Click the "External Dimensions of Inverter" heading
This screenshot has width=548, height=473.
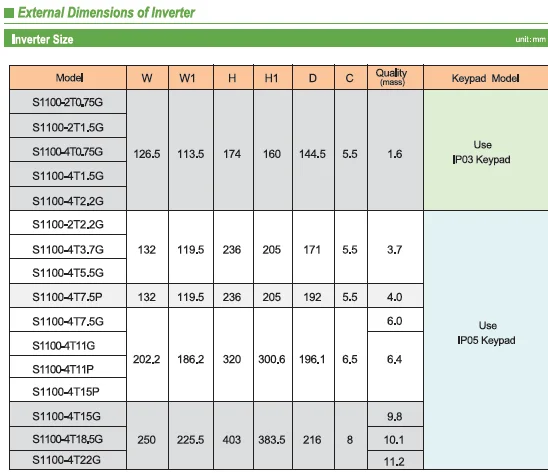(106, 13)
